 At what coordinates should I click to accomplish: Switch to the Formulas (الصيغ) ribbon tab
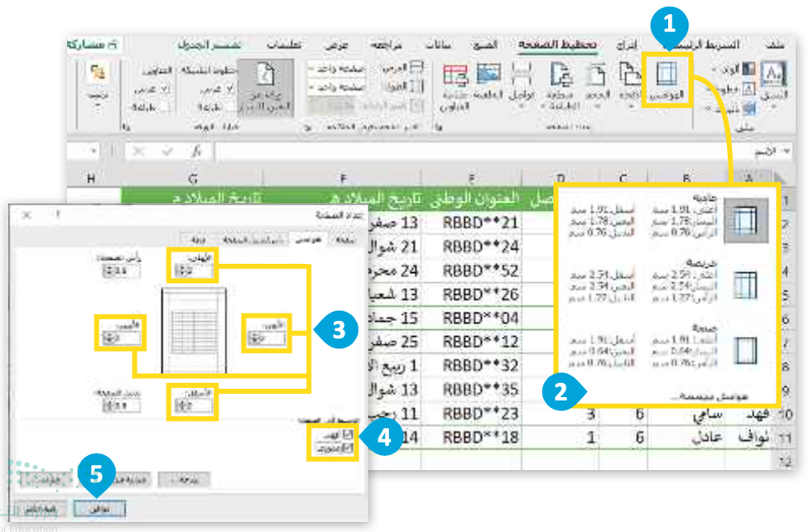(x=486, y=45)
